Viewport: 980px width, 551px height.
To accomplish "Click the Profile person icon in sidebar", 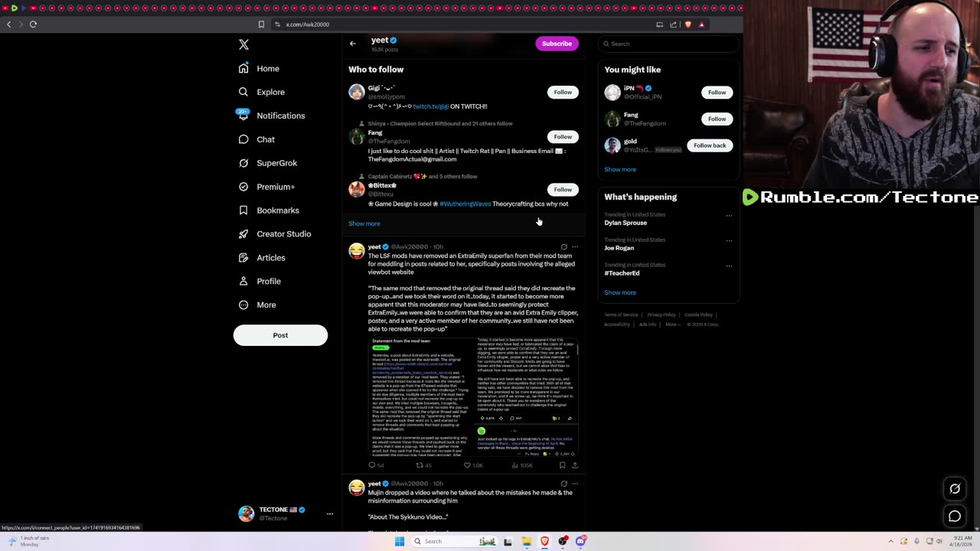I will 243,281.
